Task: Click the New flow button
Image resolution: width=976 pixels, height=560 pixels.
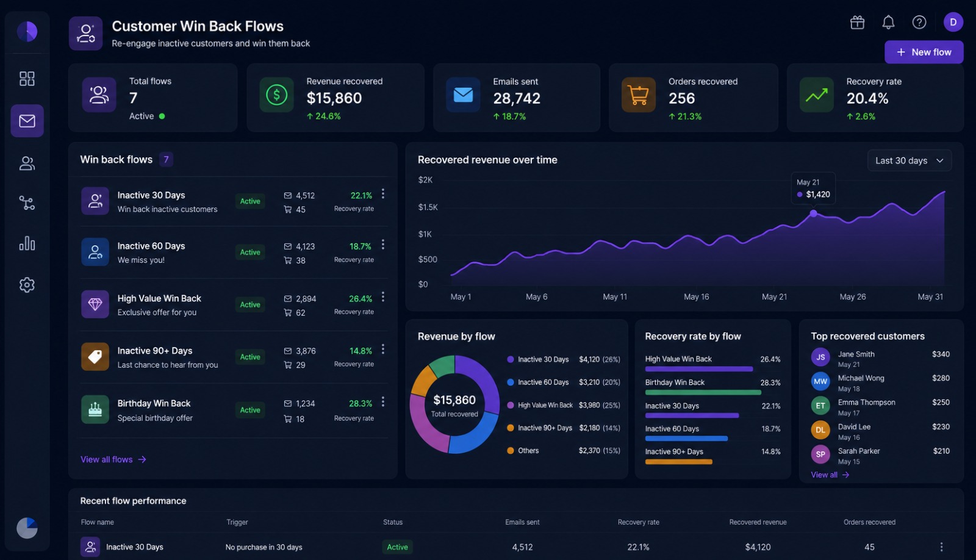Action: [924, 52]
